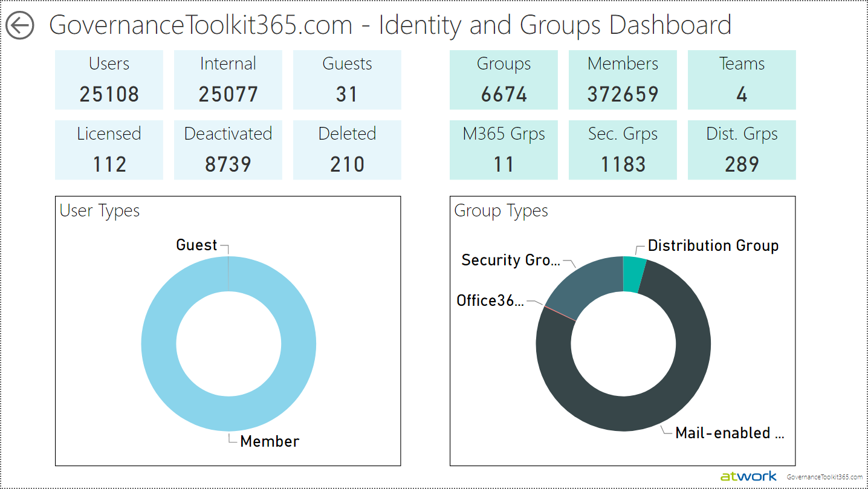
Task: Click the Groups card showing 6674
Action: point(504,80)
